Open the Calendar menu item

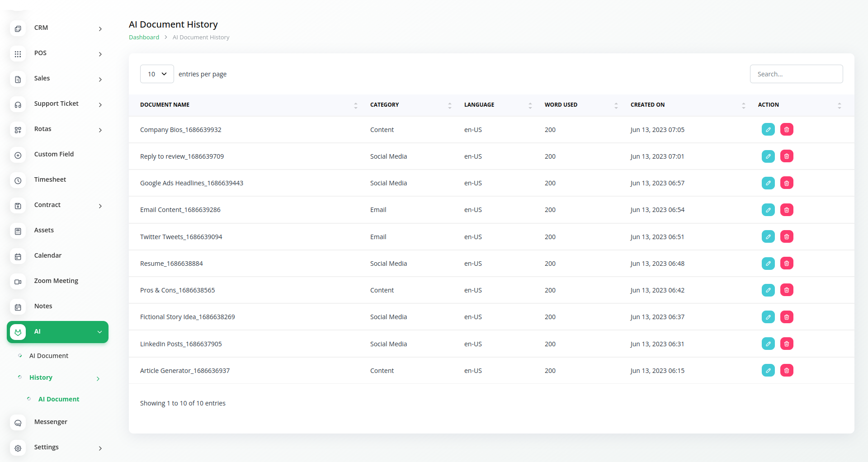[x=48, y=255]
